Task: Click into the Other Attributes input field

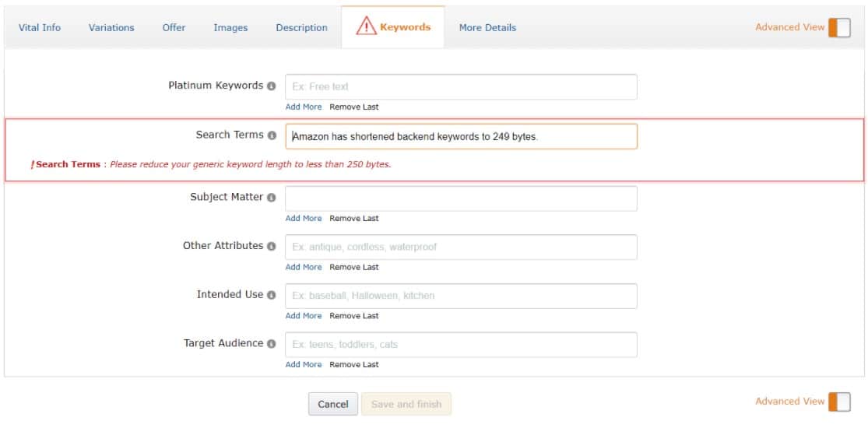Action: point(461,247)
